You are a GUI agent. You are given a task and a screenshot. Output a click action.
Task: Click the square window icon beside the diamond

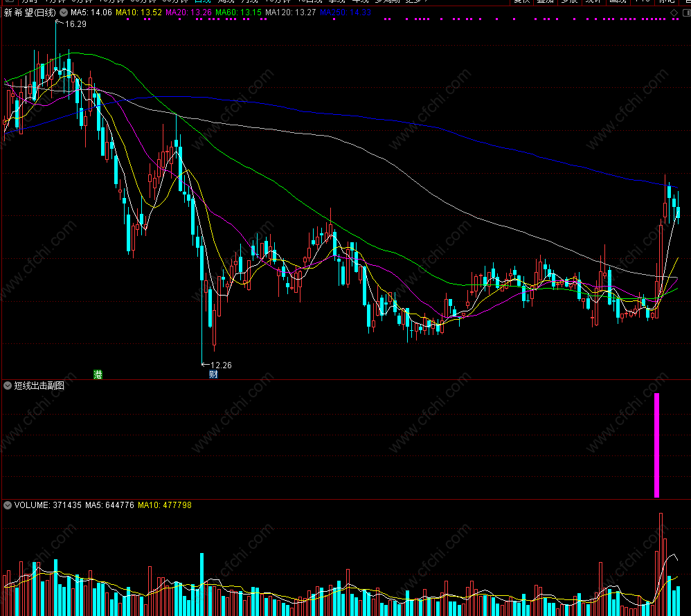686,12
